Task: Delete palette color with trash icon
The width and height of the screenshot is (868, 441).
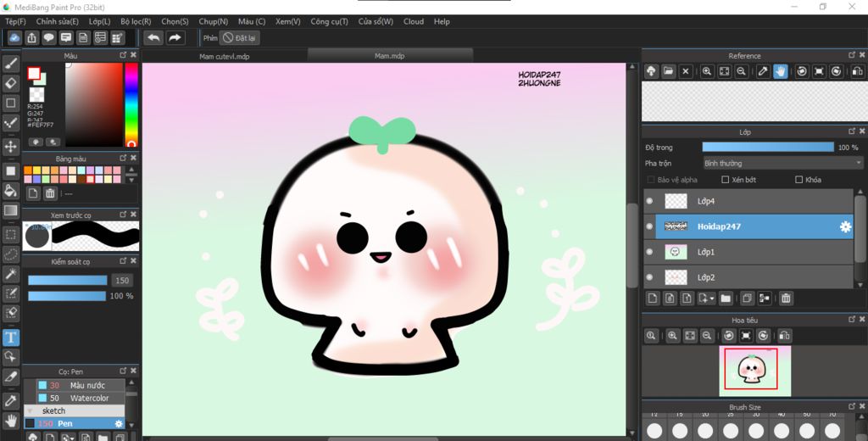Action: click(x=50, y=193)
